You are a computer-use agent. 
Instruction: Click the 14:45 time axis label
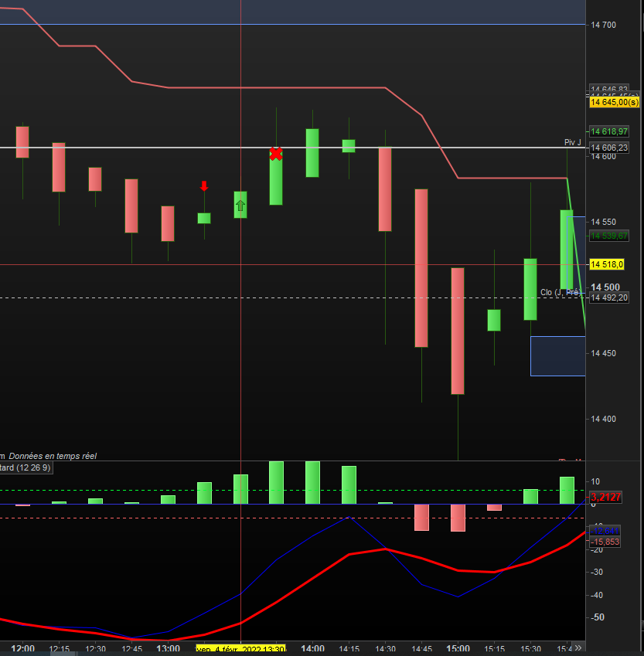pyautogui.click(x=421, y=649)
